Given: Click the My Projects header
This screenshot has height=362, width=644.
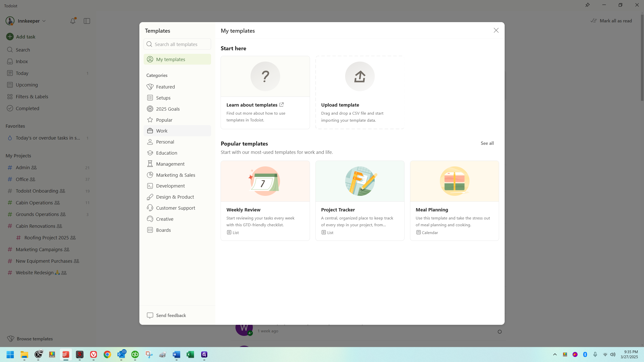Looking at the screenshot, I should coord(18,156).
